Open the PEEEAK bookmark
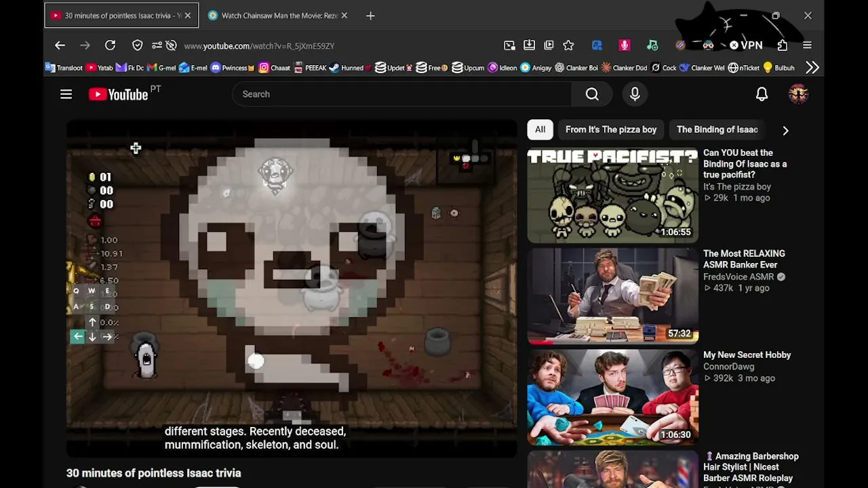The height and width of the screenshot is (488, 868). pos(310,68)
